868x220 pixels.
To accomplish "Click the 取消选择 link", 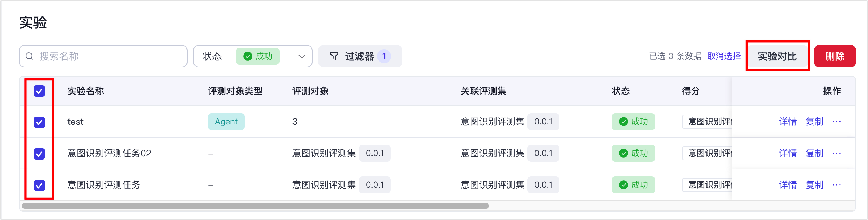I will coord(724,56).
